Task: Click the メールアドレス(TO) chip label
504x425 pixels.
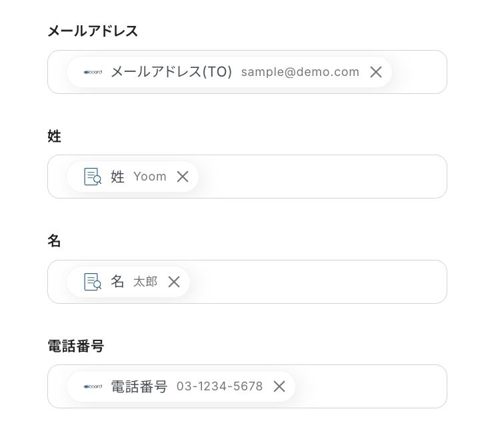Action: pos(171,72)
